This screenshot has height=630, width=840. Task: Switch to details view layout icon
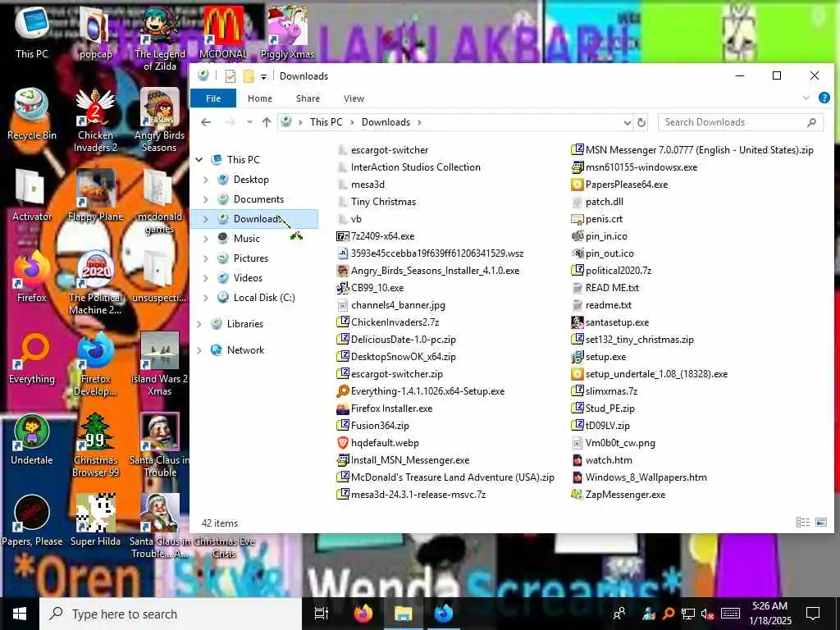click(x=802, y=522)
